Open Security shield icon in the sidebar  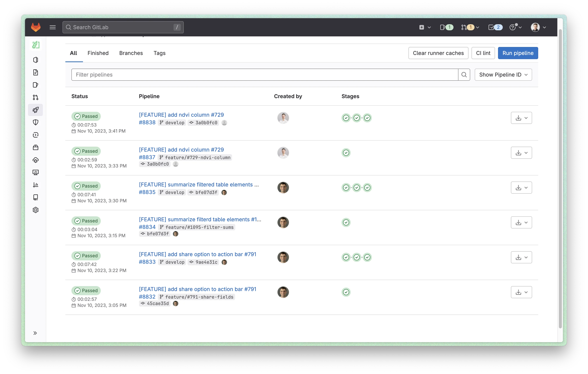tap(36, 122)
